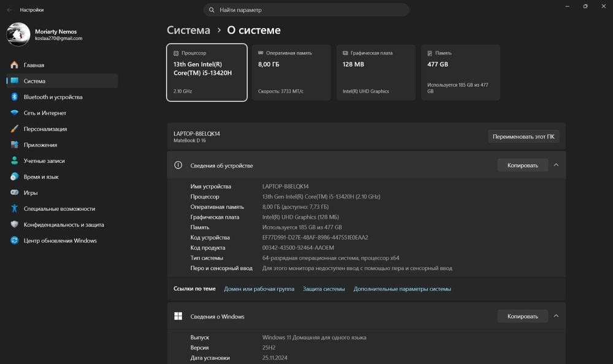Click the Wi-Fi icon for Сеть и Интернет
This screenshot has height=364, width=613.
pyautogui.click(x=15, y=113)
